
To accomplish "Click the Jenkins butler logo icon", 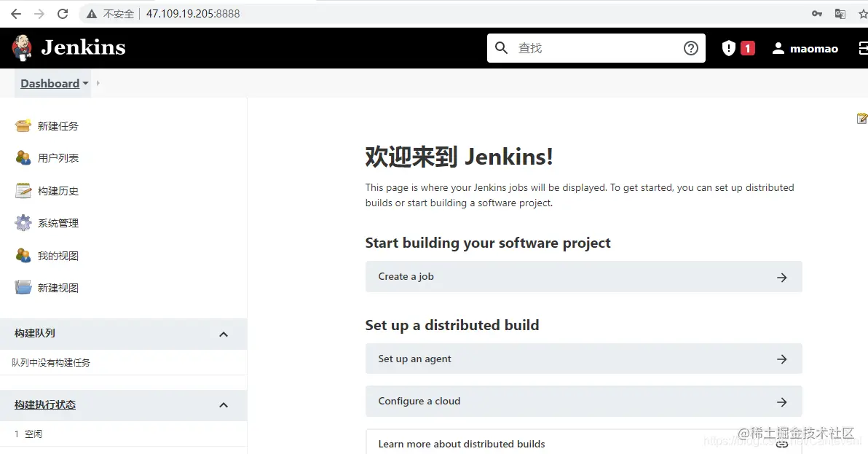I will [22, 47].
